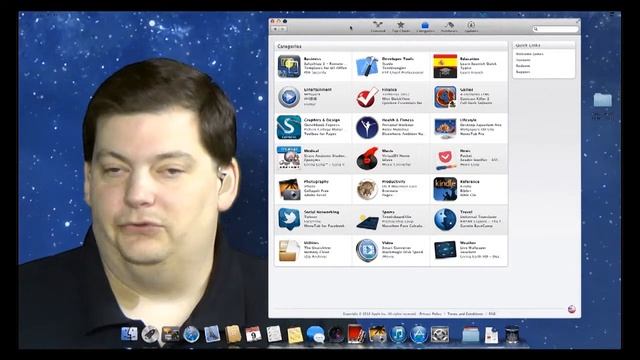Image resolution: width=640 pixels, height=360 pixels.
Task: Go forward with the forward arrow button
Action: click(282, 29)
